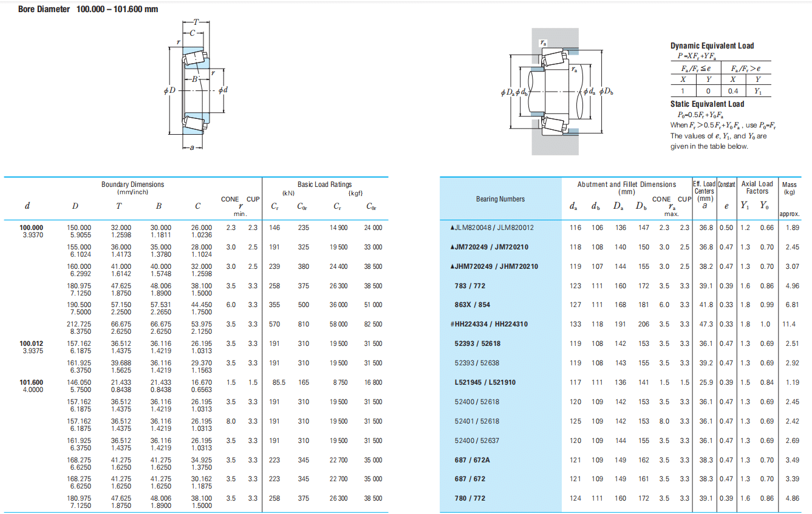The image size is (812, 514).
Task: Click bearing number L521945 / L521910
Action: point(485,382)
